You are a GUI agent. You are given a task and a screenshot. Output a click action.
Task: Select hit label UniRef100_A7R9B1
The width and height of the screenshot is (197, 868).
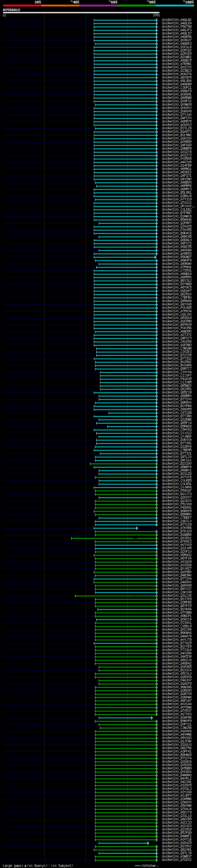coord(177,64)
